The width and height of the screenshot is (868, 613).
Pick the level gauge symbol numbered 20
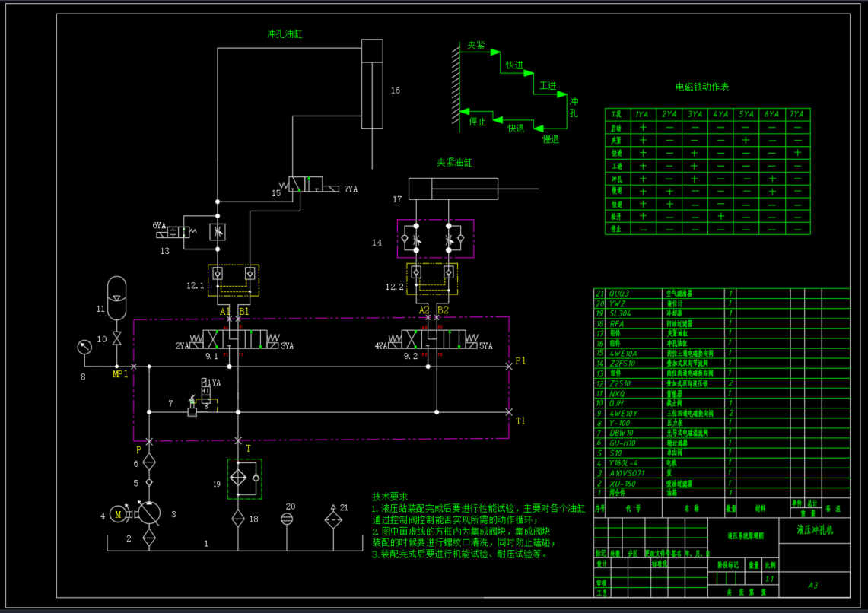point(287,519)
